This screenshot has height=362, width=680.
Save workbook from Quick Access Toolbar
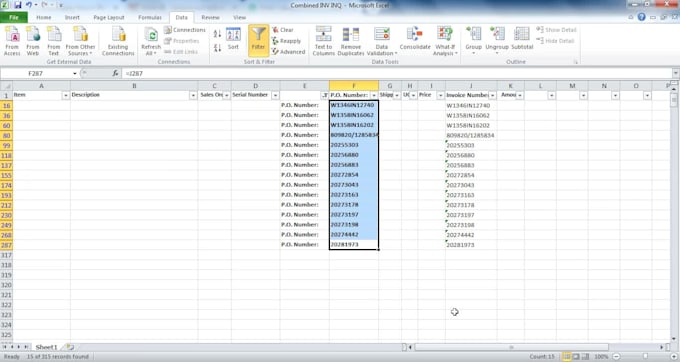(x=18, y=5)
